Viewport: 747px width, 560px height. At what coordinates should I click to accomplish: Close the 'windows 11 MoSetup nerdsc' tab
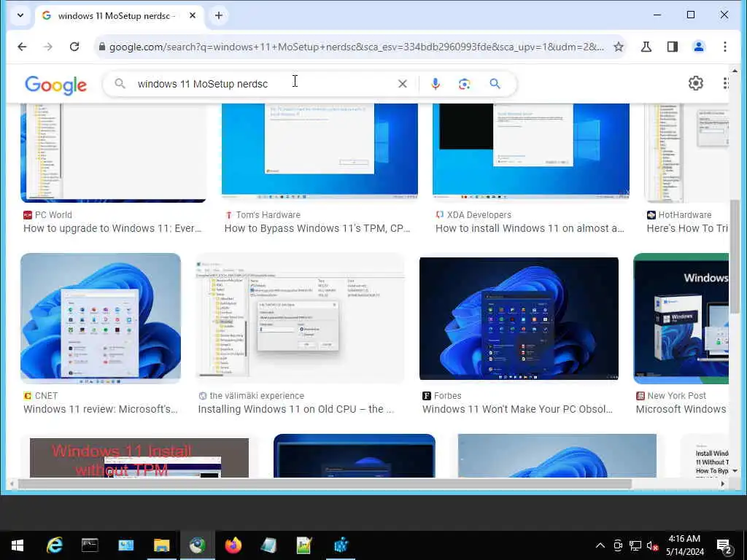click(x=193, y=16)
